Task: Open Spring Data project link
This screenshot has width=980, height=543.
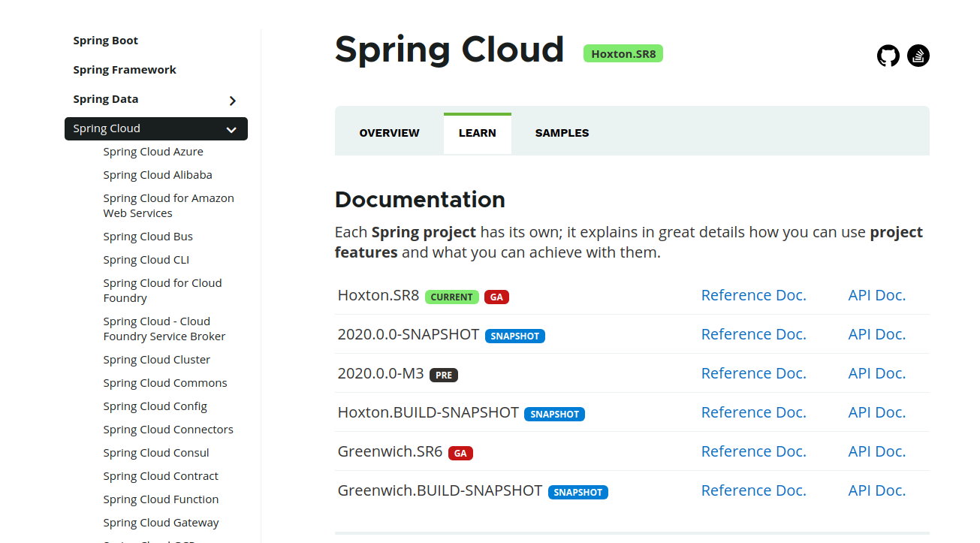Action: pyautogui.click(x=106, y=99)
